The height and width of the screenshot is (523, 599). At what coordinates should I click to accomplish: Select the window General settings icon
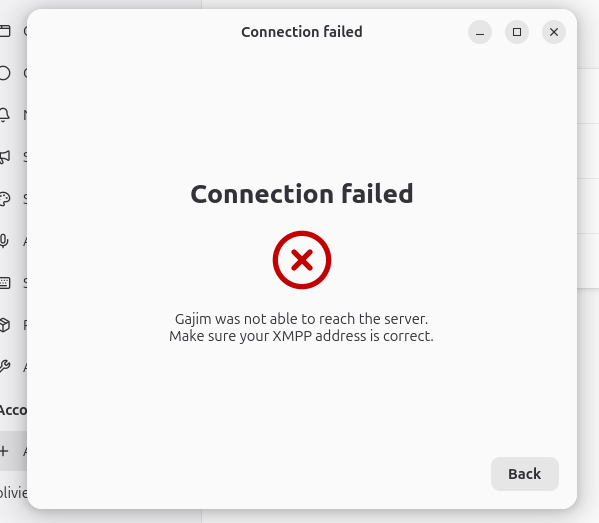pos(5,31)
